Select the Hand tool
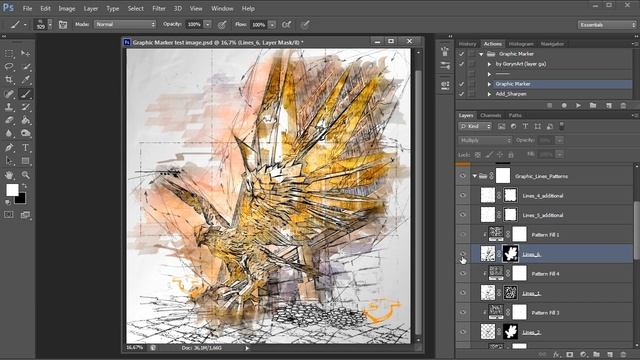The height and width of the screenshot is (360, 640). tap(9, 175)
